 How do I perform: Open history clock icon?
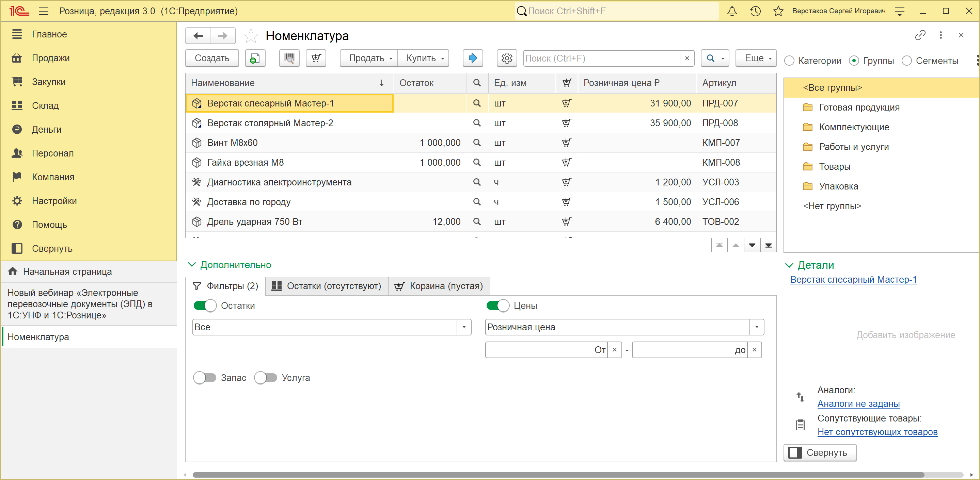tap(755, 11)
